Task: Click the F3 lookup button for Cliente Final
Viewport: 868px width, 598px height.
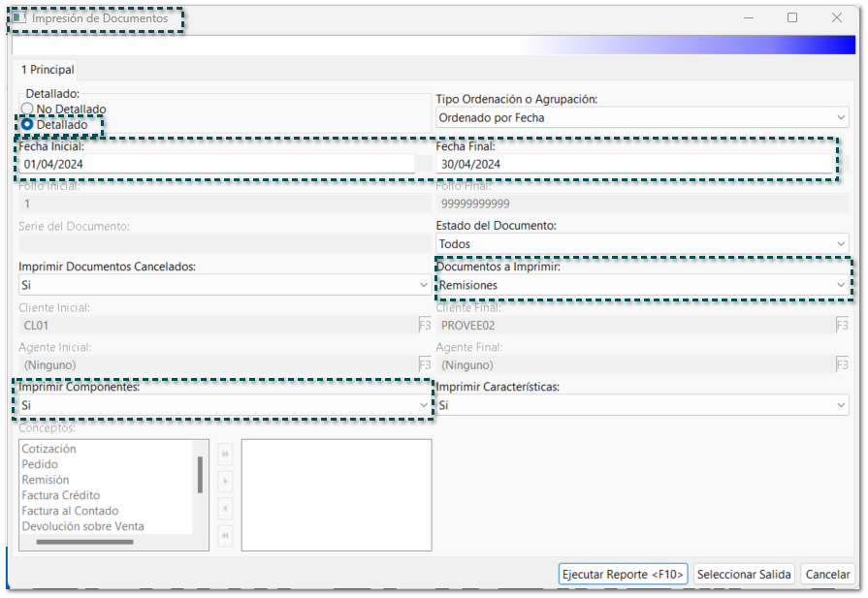Action: (842, 325)
